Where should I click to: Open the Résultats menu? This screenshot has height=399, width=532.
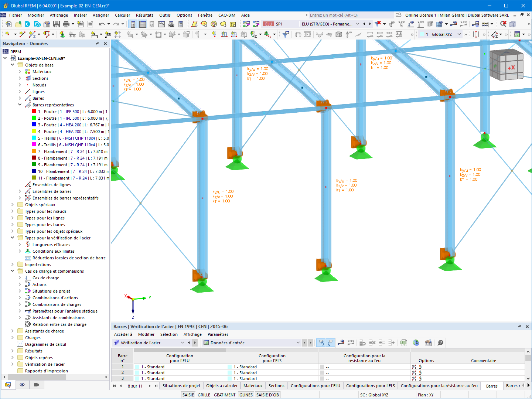coord(144,15)
